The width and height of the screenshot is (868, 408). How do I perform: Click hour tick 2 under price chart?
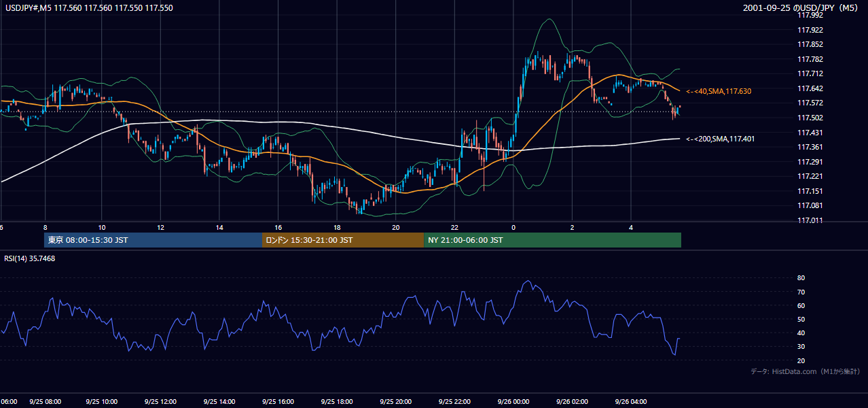tap(572, 227)
